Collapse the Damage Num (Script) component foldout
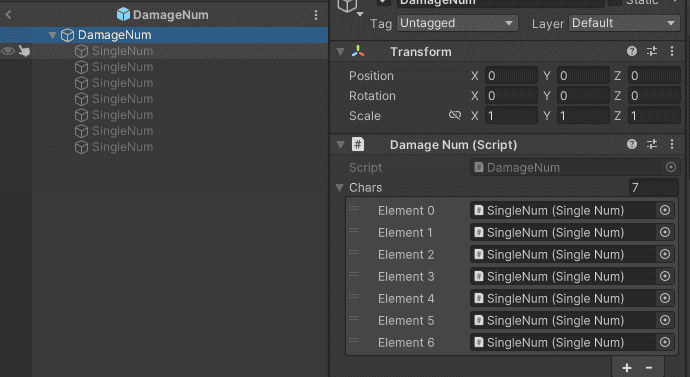The width and height of the screenshot is (690, 377). click(340, 145)
